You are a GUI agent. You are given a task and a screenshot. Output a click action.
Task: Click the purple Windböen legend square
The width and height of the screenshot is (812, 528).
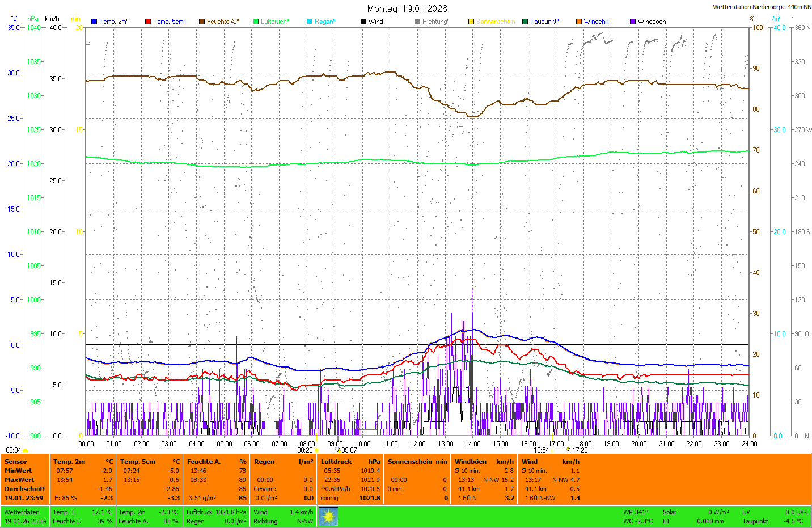tap(633, 22)
